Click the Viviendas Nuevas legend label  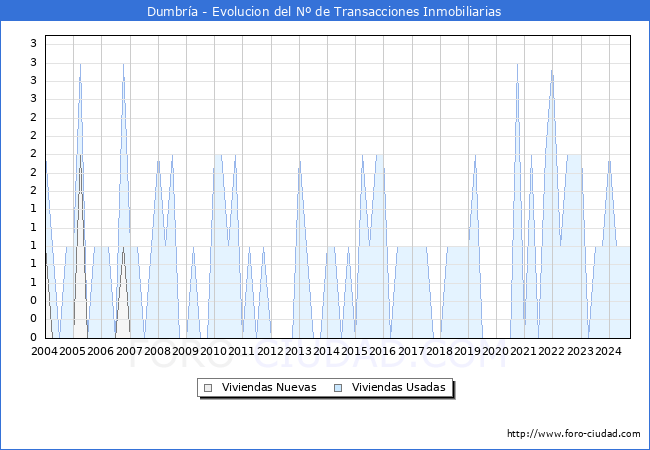(269, 387)
